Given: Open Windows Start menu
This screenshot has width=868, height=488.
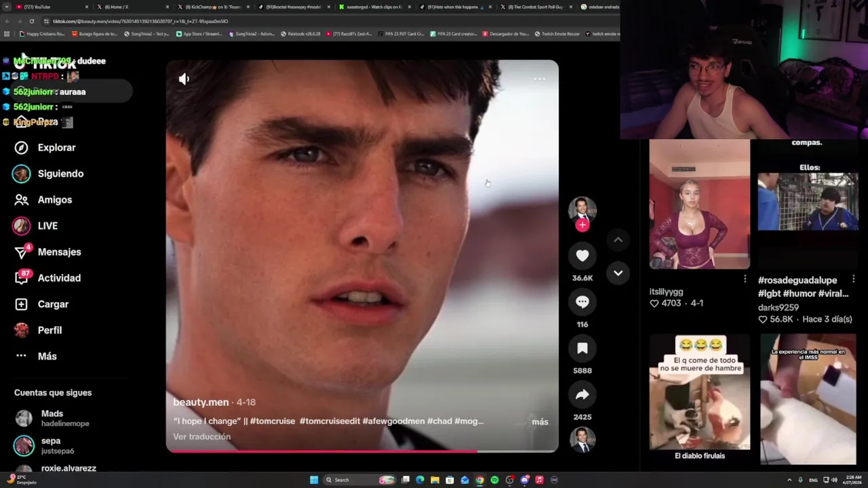Looking at the screenshot, I should coord(314,480).
